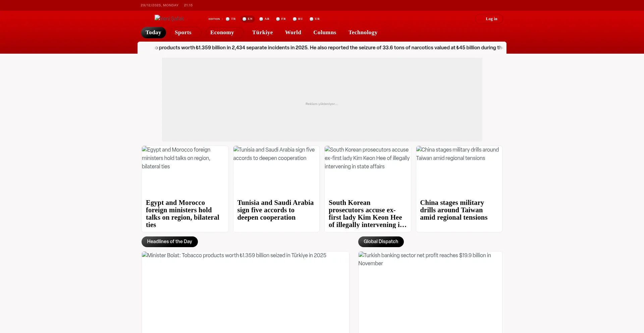Open the Headlines of the Day label

(169, 242)
